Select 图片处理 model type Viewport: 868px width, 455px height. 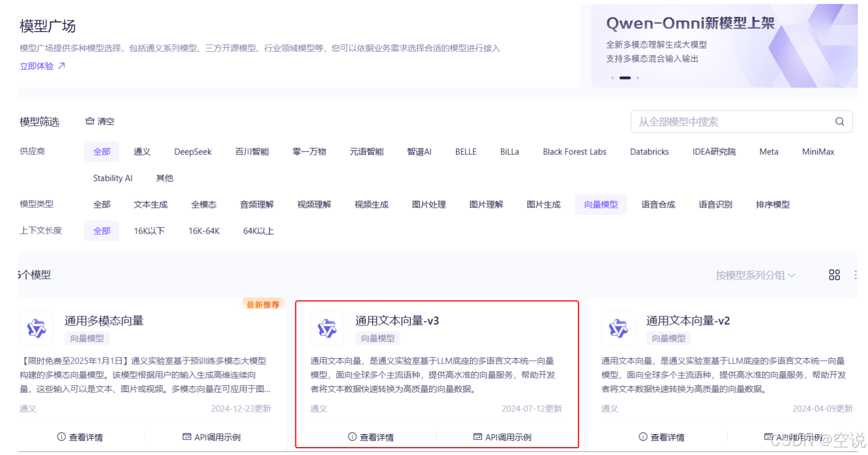pos(429,204)
